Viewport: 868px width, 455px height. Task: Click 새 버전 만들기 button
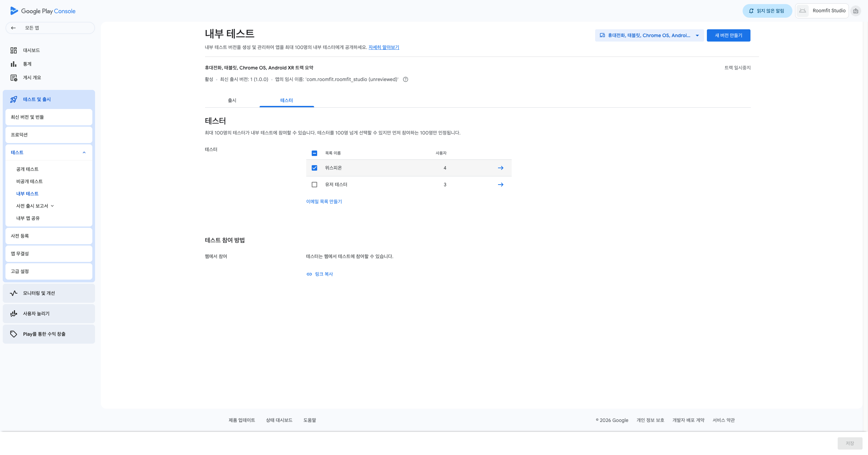[728, 35]
